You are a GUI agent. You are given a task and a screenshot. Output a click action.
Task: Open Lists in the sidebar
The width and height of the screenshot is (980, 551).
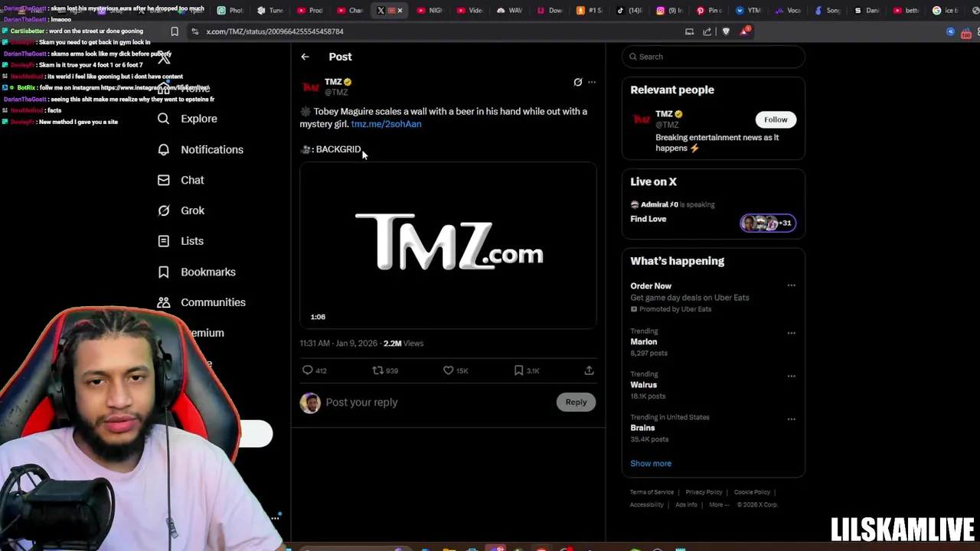click(x=181, y=241)
